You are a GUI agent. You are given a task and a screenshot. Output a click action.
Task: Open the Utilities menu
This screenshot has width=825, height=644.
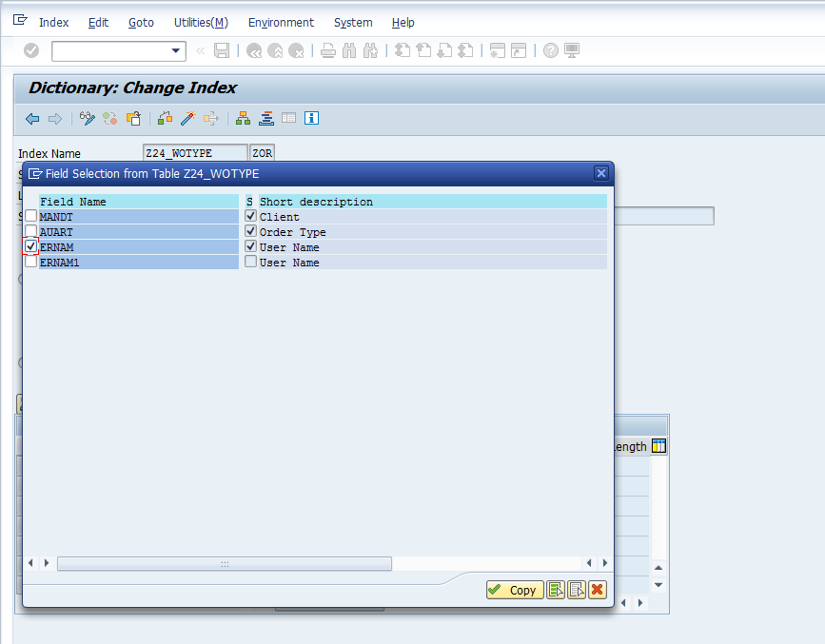pyautogui.click(x=200, y=22)
